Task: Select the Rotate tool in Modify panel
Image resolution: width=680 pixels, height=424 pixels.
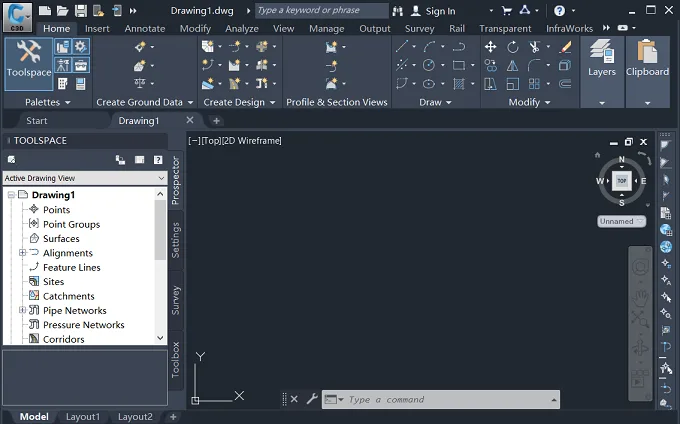Action: [513, 47]
